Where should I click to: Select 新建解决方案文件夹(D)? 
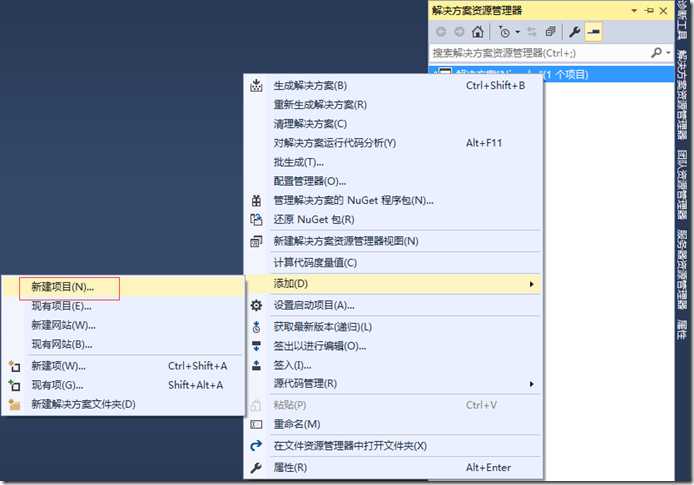123,404
